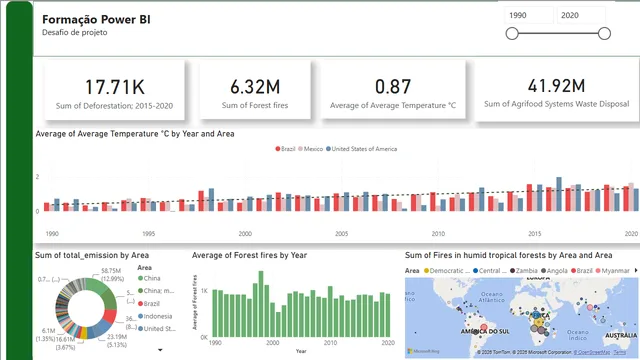Click the 'Desafio de projeto' subtitle
Viewport: 640px width, 360px height.
pyautogui.click(x=75, y=33)
